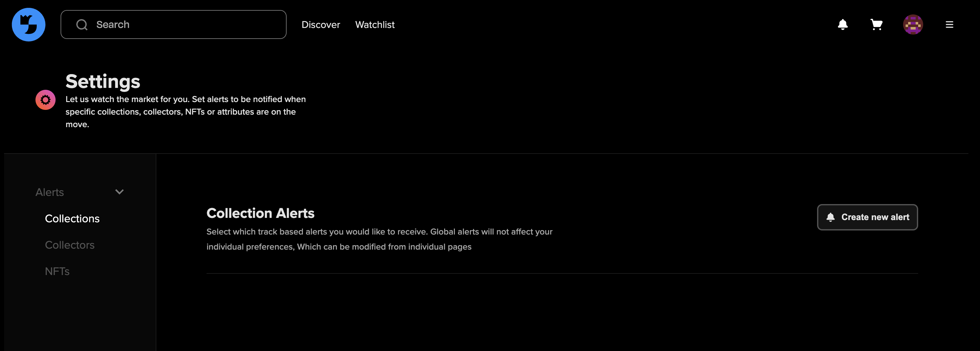Click the blue site logo
This screenshot has width=980, height=351.
click(29, 25)
